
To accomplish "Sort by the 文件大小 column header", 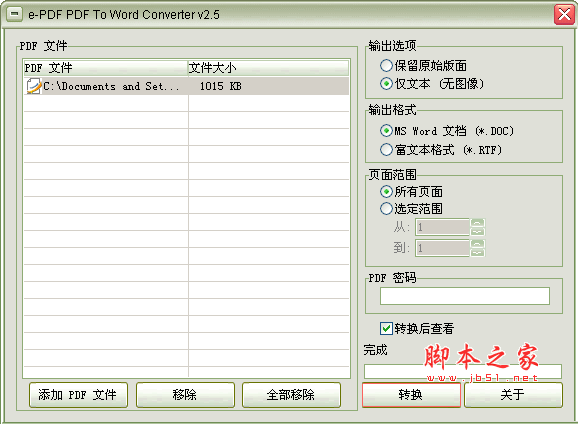I will tap(268, 68).
